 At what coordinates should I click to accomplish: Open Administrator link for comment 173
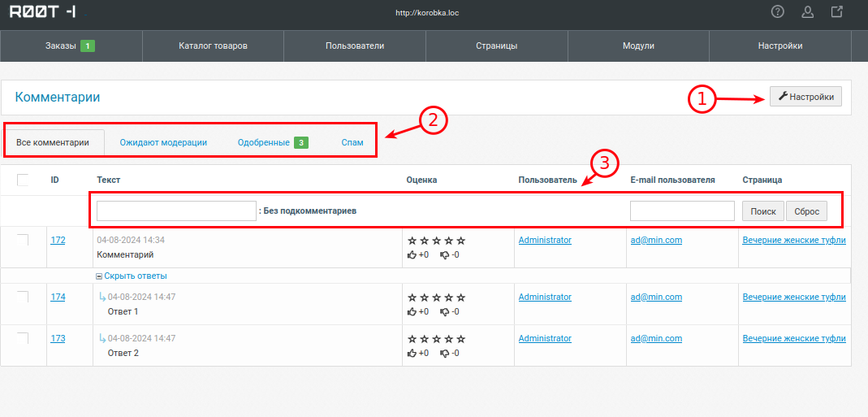click(x=546, y=338)
